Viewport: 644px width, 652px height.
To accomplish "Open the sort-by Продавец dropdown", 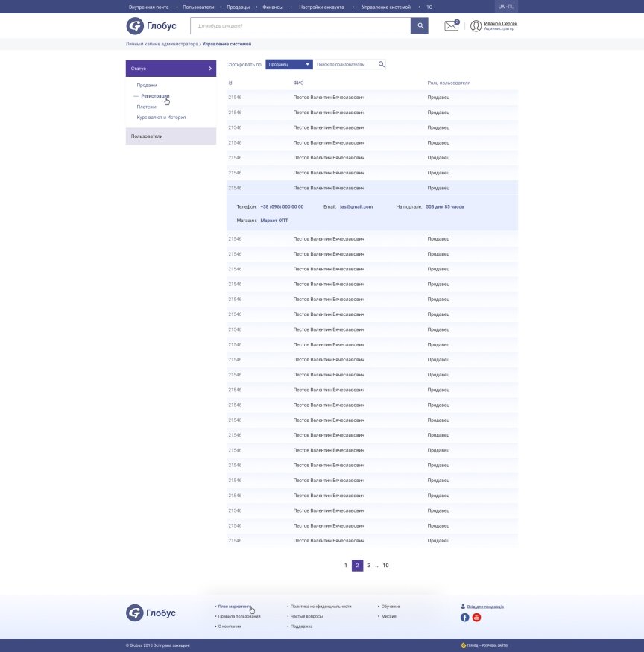I will (289, 64).
